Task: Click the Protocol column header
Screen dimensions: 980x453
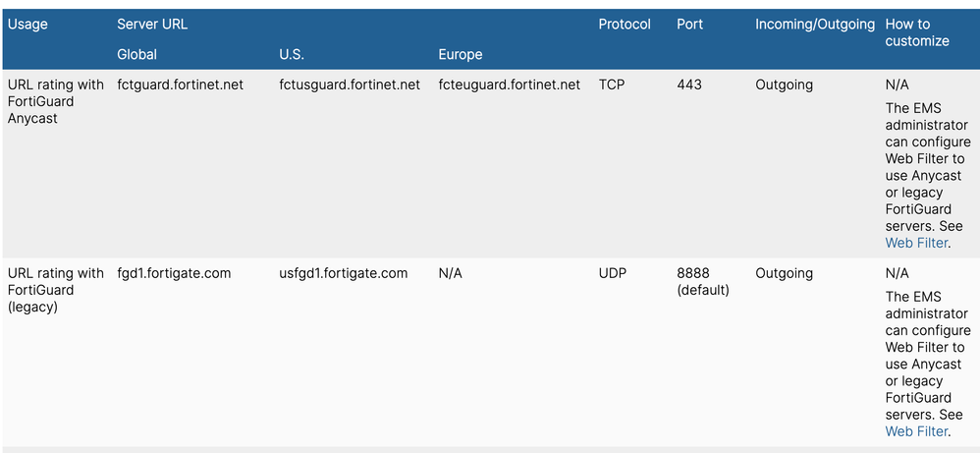Action: tap(625, 25)
